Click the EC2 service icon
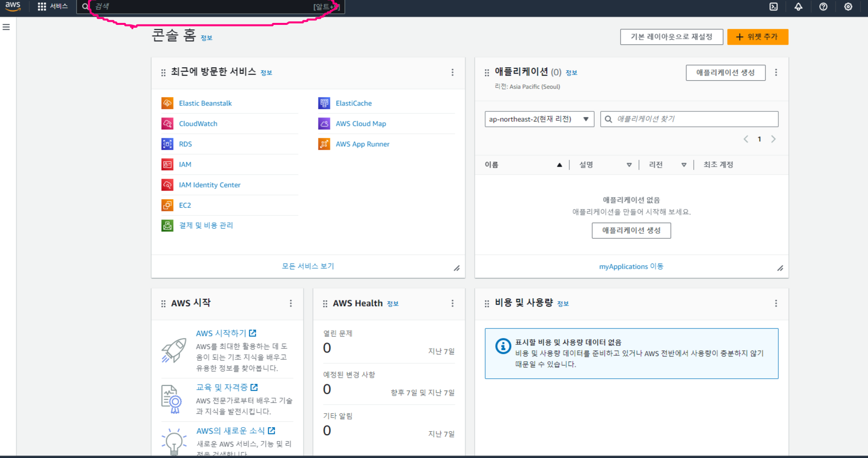Viewport: 868px width, 458px height. click(x=167, y=205)
